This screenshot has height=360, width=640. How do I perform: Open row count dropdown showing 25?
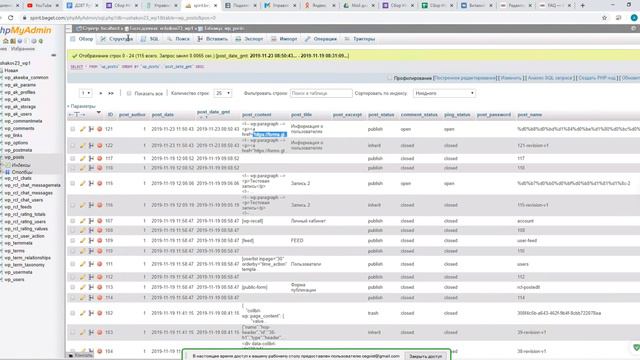223,93
